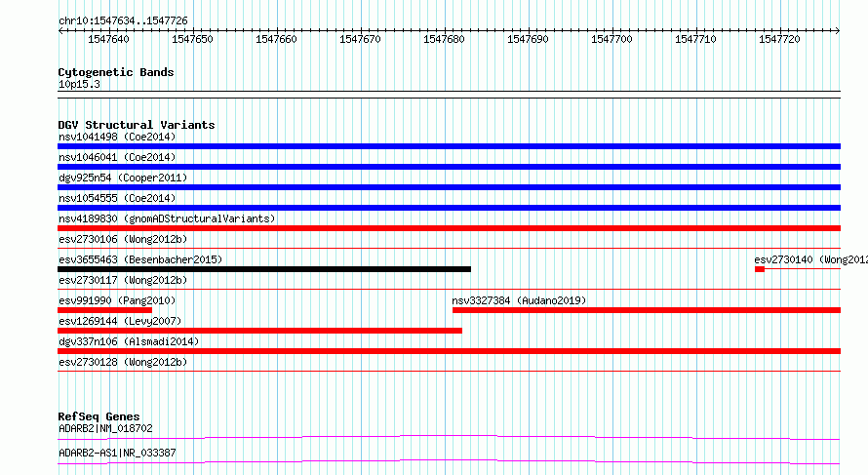Select the esv1269144 (Levy2007) label

coord(120,321)
